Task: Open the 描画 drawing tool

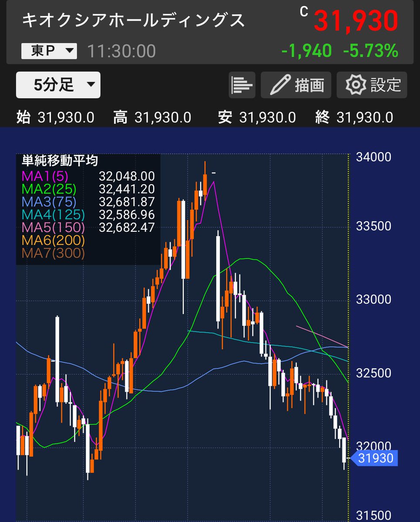Action: [296, 85]
